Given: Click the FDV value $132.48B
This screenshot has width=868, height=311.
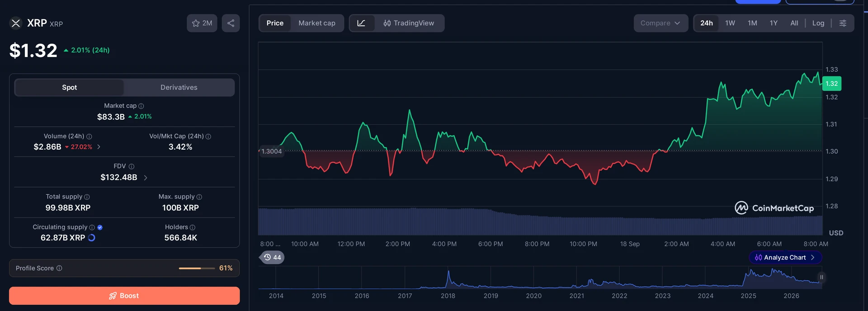Looking at the screenshot, I should point(119,177).
